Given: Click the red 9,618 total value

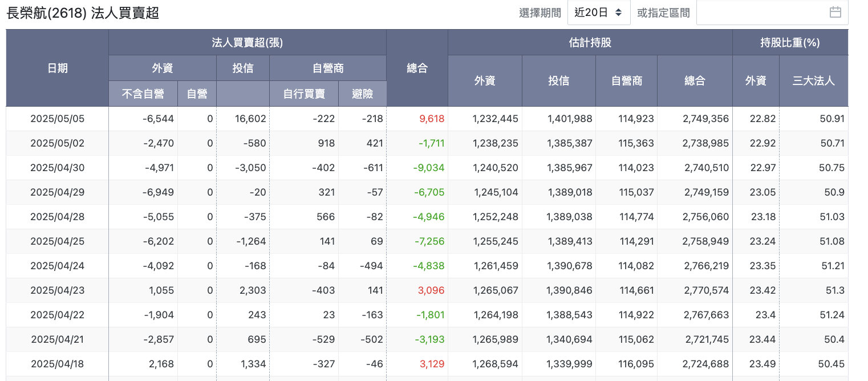Looking at the screenshot, I should pos(432,119).
